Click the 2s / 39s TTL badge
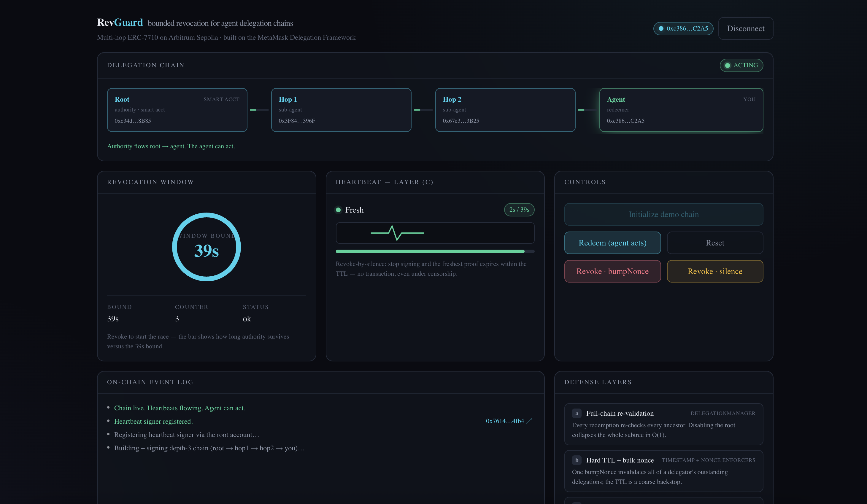This screenshot has width=867, height=504. pos(519,210)
